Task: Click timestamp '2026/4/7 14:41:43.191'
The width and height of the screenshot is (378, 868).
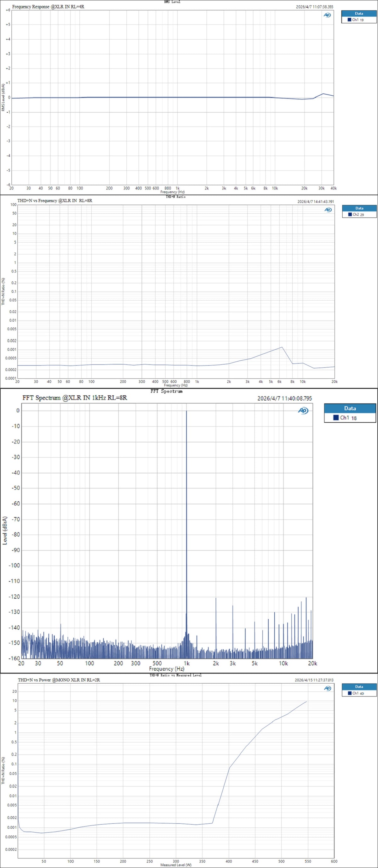Action: tap(316, 201)
